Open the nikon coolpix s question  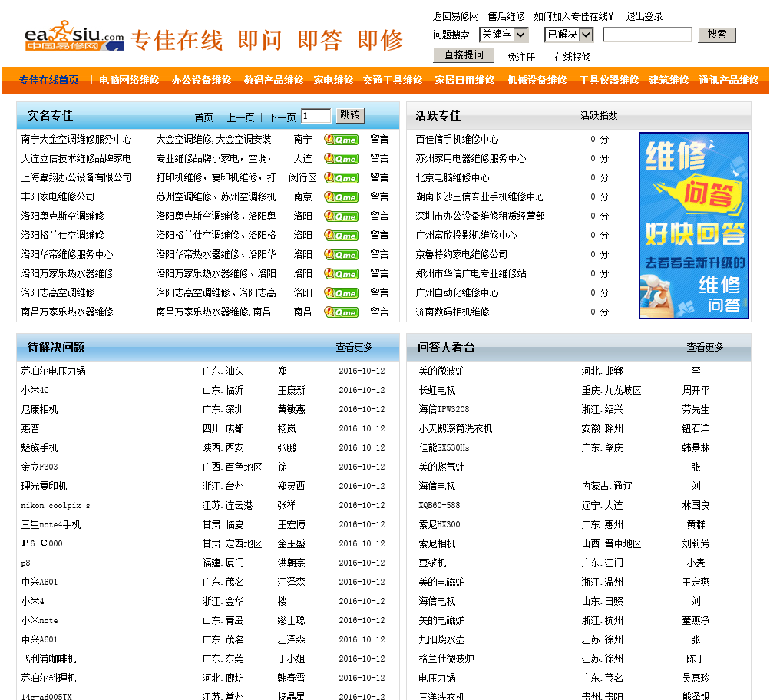pyautogui.click(x=55, y=505)
